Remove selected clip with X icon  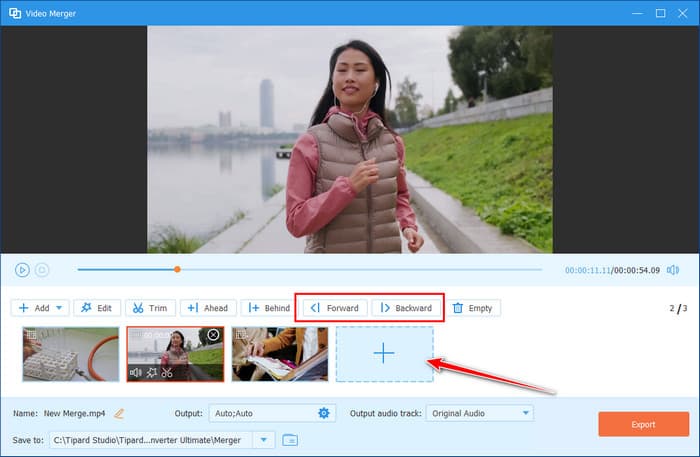(213, 335)
